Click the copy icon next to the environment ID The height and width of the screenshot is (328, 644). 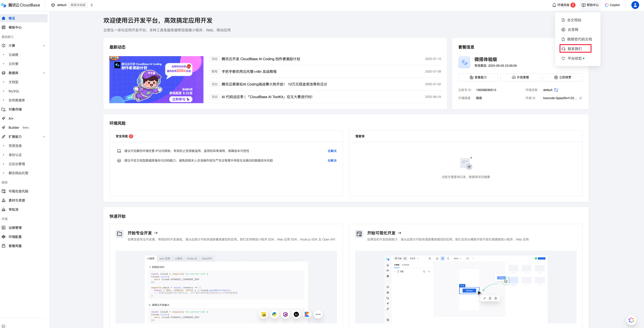581,98
